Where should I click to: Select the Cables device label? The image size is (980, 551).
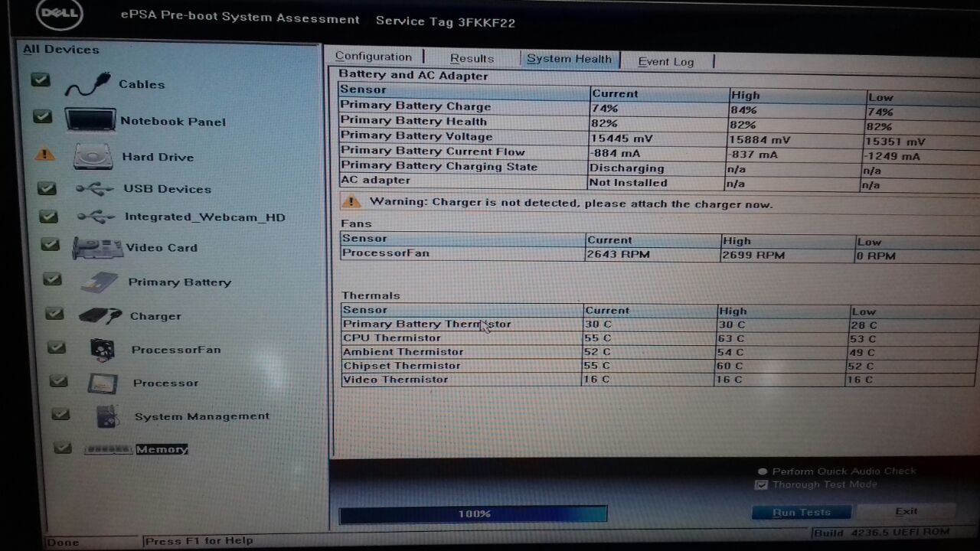pyautogui.click(x=142, y=84)
